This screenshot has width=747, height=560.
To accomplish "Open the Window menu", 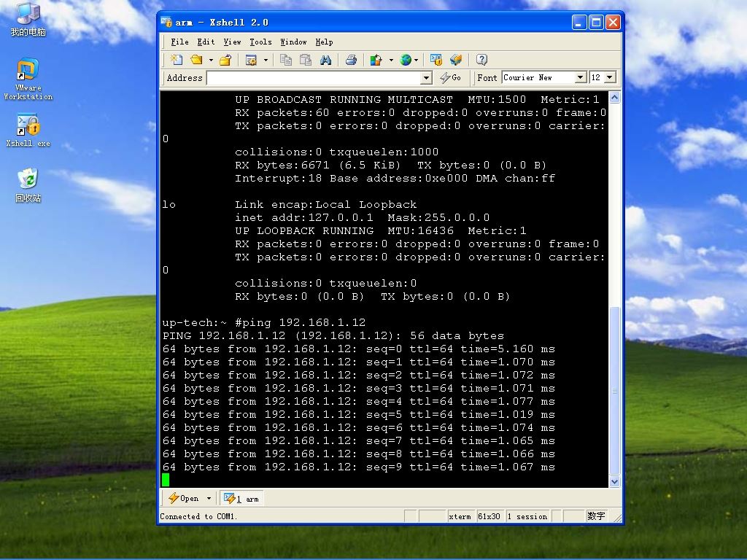I will click(x=293, y=42).
